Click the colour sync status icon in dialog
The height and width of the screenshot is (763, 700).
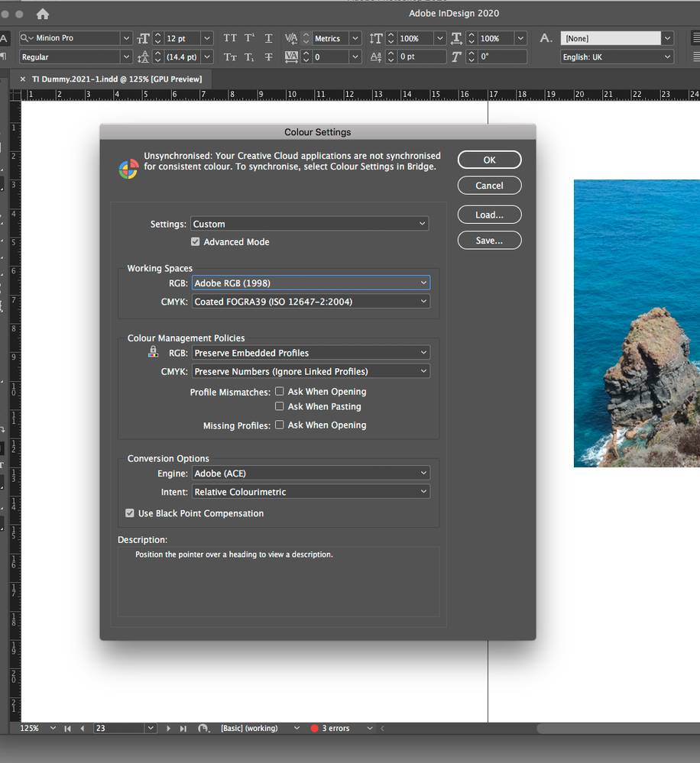(x=128, y=169)
